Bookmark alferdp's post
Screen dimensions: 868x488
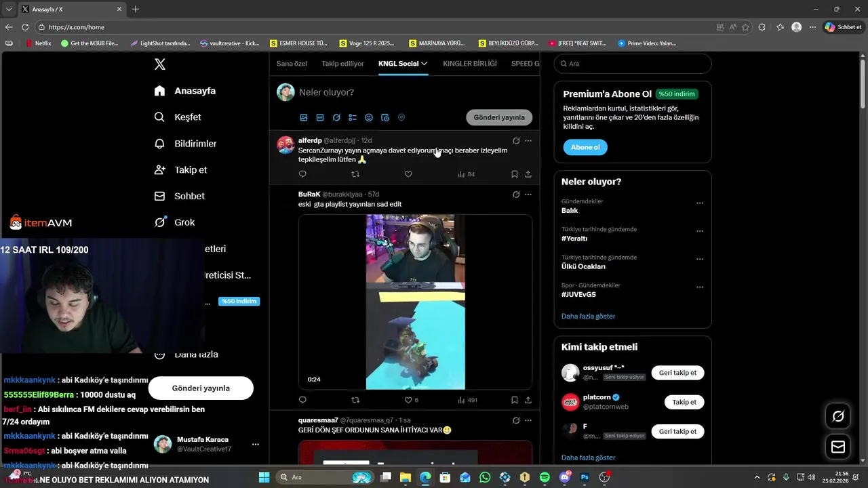pos(515,174)
